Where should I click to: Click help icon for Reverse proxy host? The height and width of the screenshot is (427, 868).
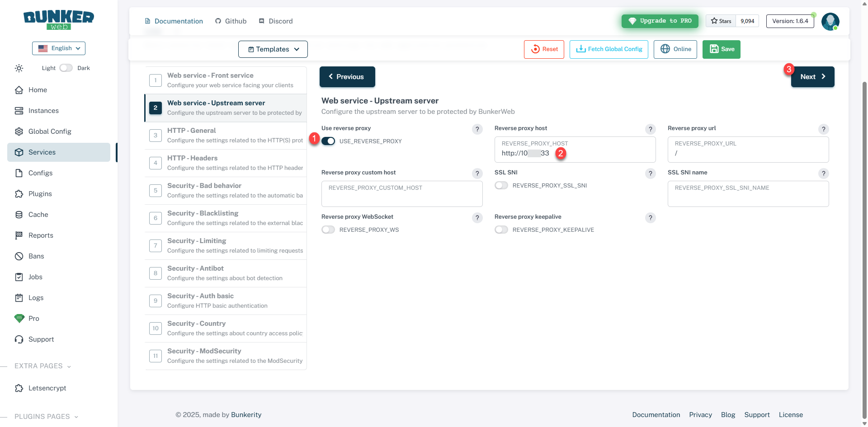coord(650,129)
